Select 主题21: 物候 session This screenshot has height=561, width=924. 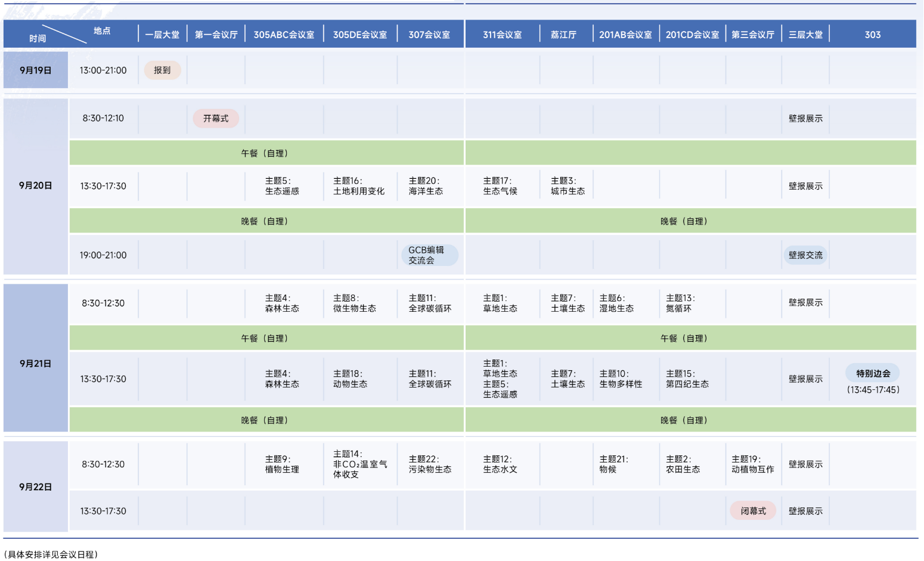point(613,464)
